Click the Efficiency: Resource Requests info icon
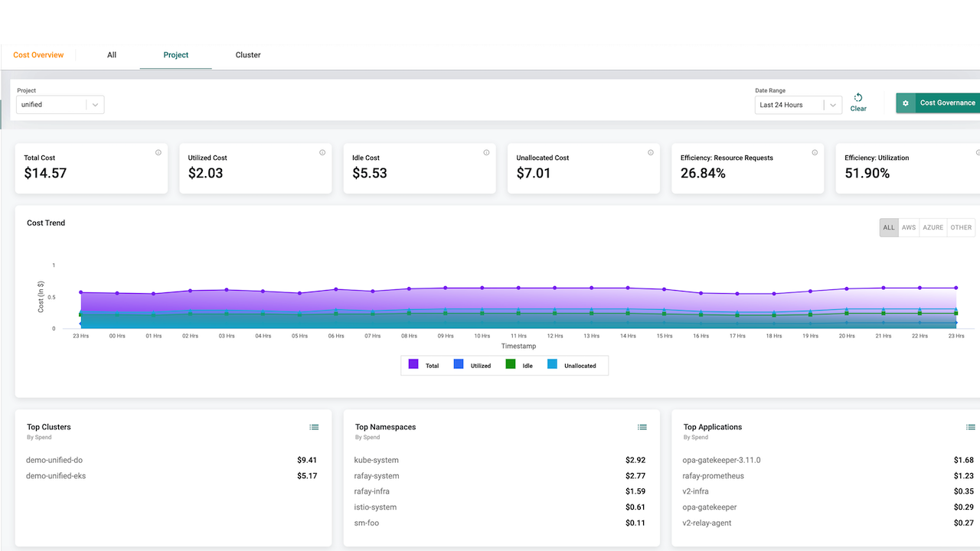Image resolution: width=980 pixels, height=551 pixels. tap(815, 152)
